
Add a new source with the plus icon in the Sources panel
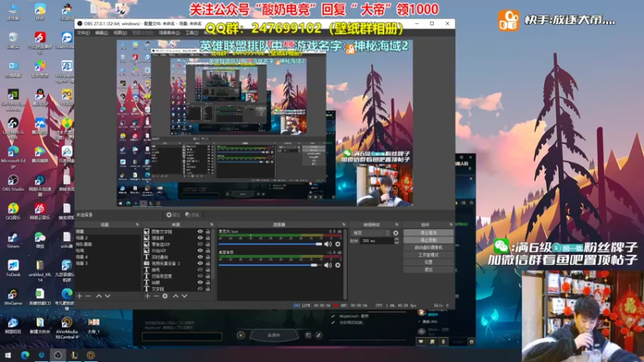click(147, 296)
